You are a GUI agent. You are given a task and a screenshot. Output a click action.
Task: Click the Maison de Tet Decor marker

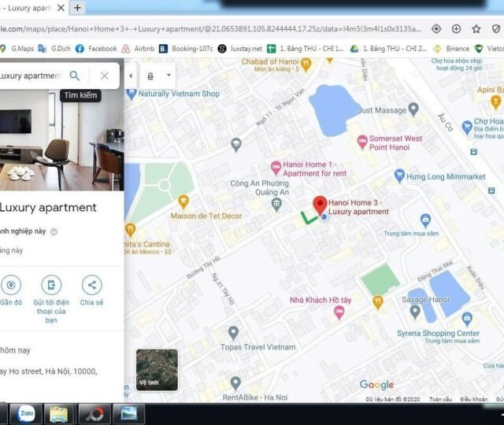click(x=183, y=201)
